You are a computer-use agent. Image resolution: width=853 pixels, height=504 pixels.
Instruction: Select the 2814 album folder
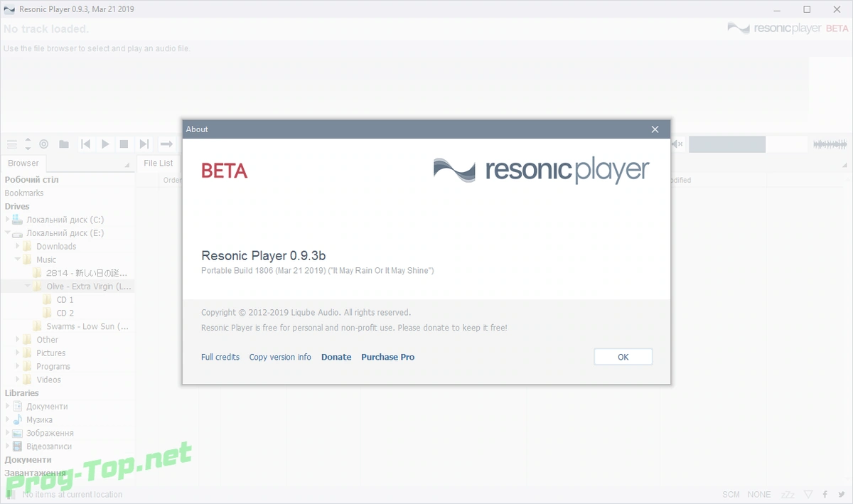tap(87, 273)
